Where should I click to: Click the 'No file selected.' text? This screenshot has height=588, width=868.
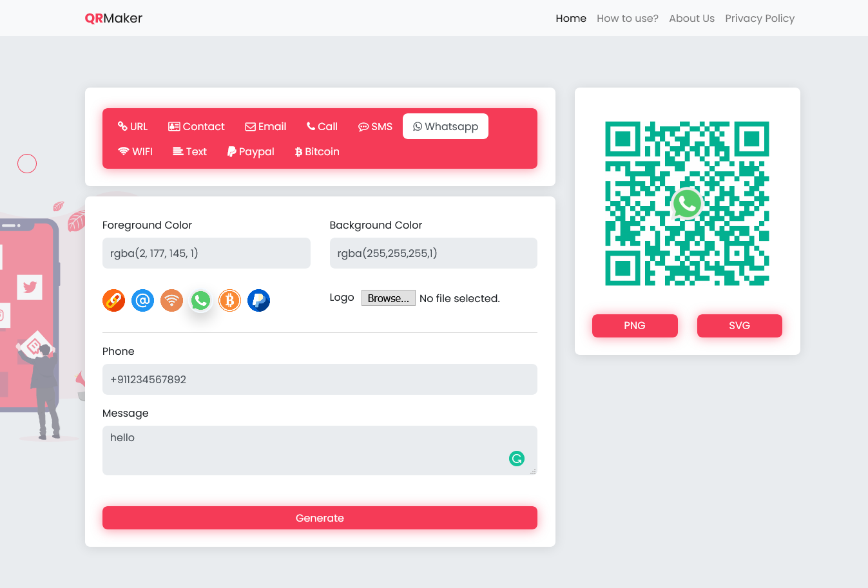coord(459,298)
